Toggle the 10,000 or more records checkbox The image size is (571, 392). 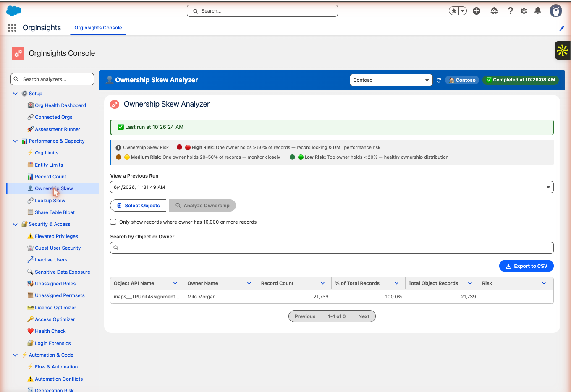click(113, 222)
